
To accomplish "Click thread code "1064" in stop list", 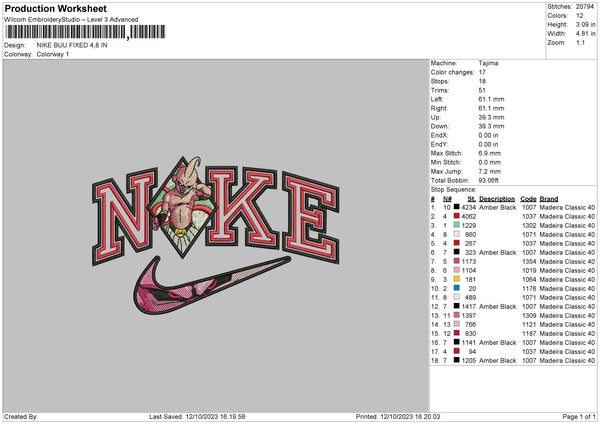I will point(529,280).
